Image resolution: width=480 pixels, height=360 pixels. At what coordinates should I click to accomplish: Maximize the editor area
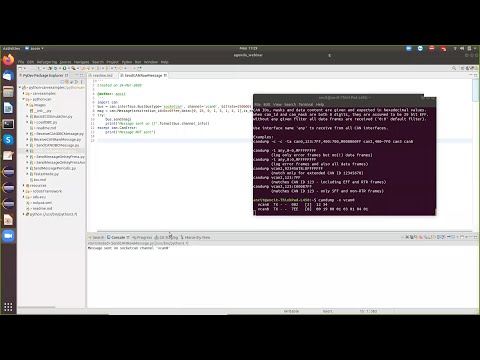click(476, 75)
